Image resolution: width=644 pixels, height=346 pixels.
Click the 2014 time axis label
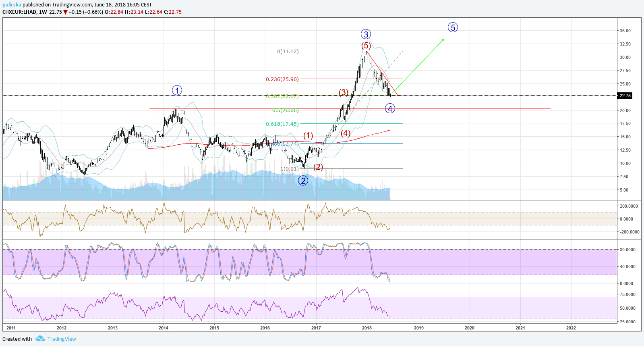tap(164, 328)
